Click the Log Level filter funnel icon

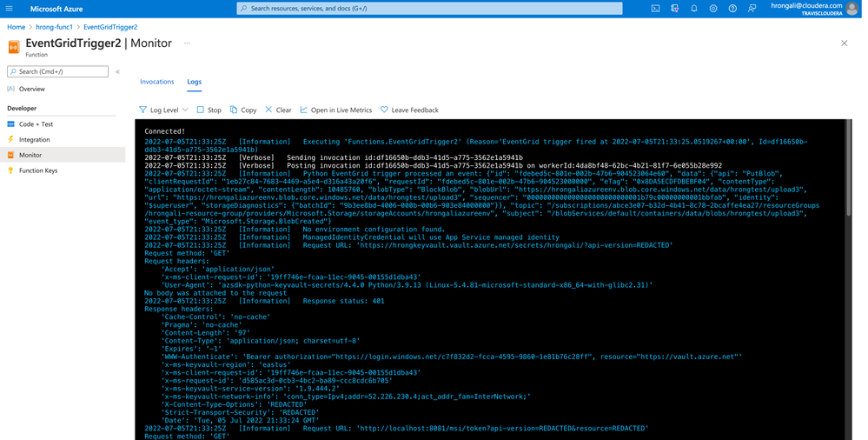tap(142, 110)
